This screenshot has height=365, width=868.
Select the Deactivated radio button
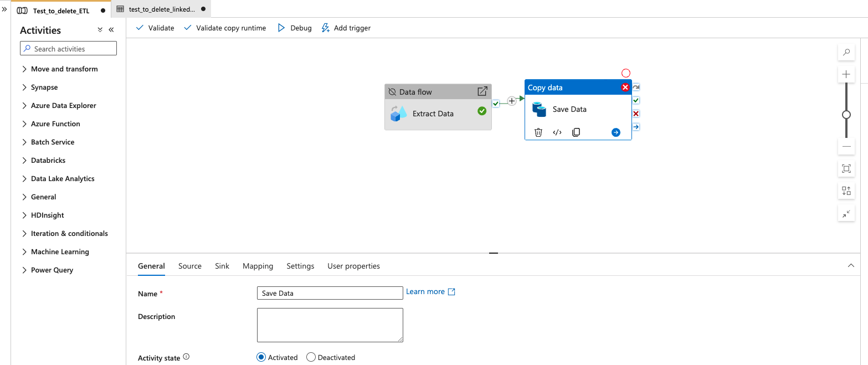pyautogui.click(x=311, y=357)
